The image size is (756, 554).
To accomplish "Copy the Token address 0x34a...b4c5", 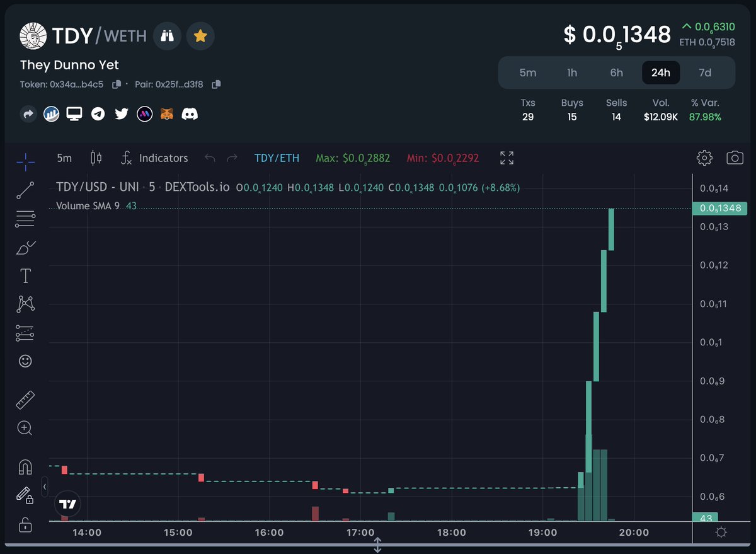I will 116,84.
